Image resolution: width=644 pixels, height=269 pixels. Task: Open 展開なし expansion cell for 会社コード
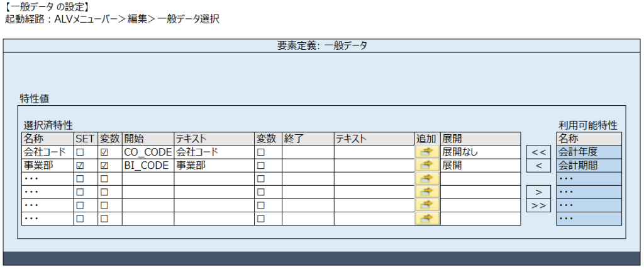point(480,152)
